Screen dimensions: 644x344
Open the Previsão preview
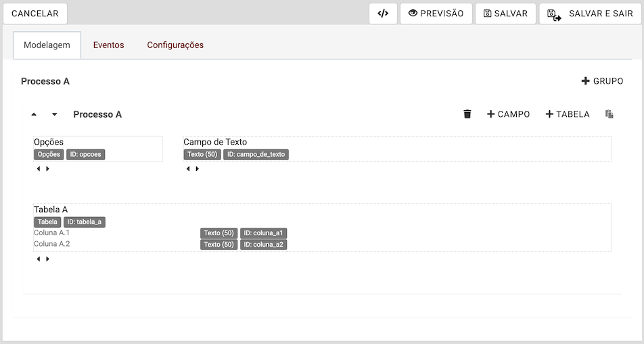click(x=436, y=14)
